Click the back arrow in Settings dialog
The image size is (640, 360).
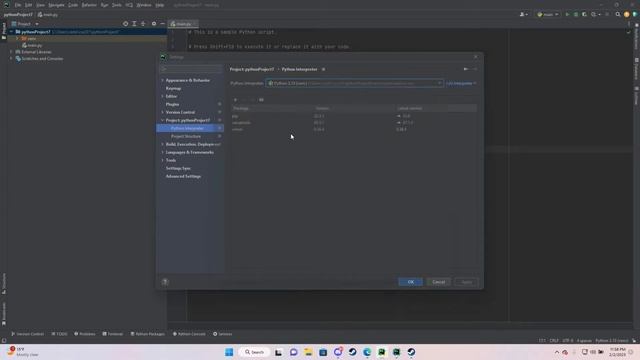pos(466,69)
